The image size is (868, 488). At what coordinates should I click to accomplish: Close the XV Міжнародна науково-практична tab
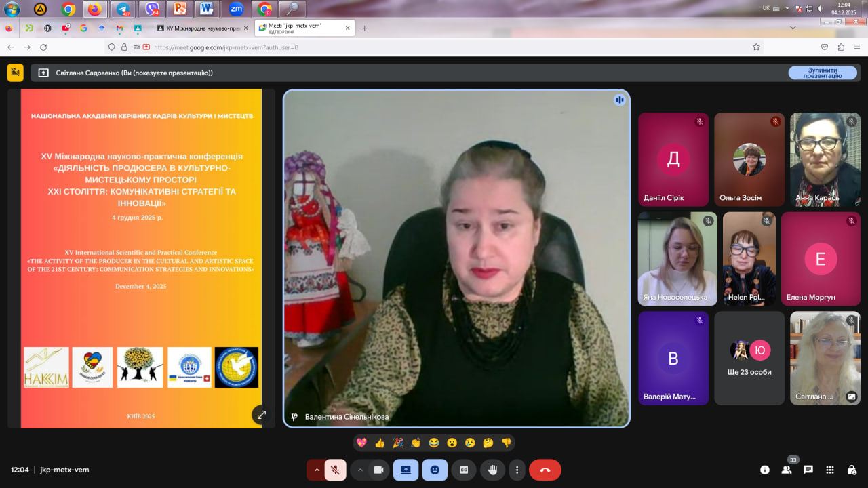click(x=245, y=28)
